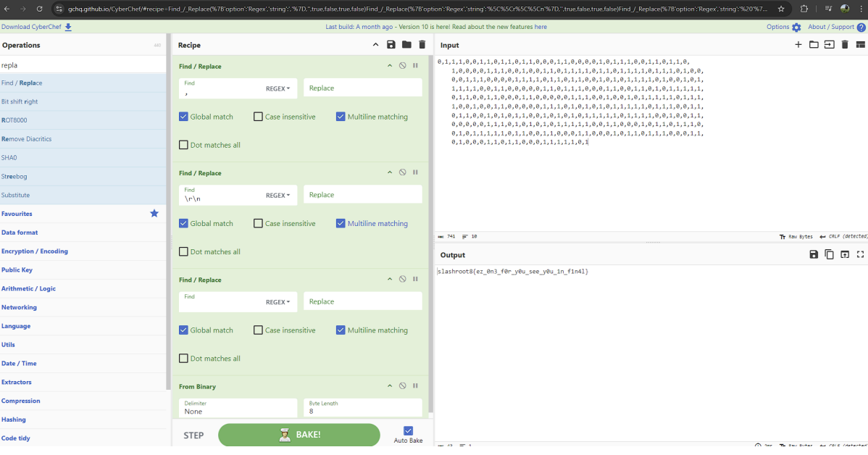The width and height of the screenshot is (868, 455).
Task: Toggle Case insensitive in first Find / Replace
Action: tap(258, 117)
